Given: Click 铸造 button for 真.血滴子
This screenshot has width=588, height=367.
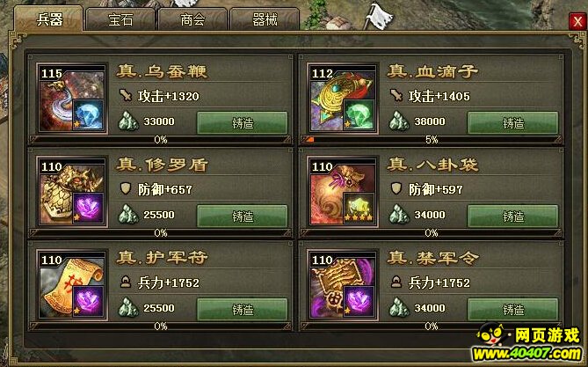Looking at the screenshot, I should point(512,122).
